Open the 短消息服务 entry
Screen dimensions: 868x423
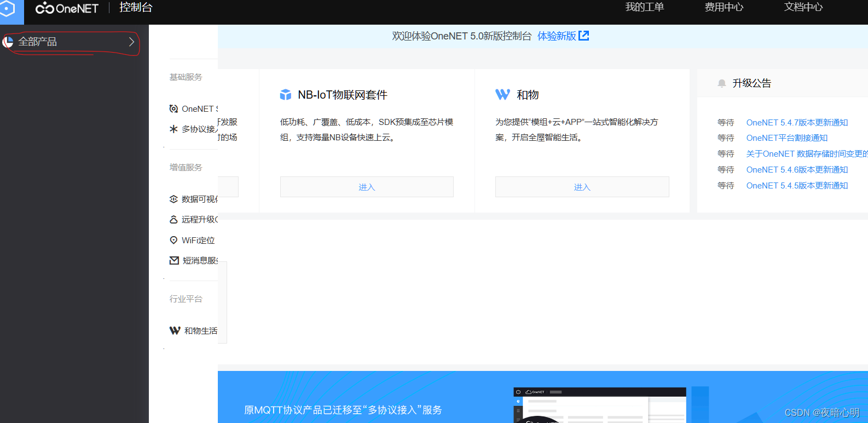[x=200, y=261]
